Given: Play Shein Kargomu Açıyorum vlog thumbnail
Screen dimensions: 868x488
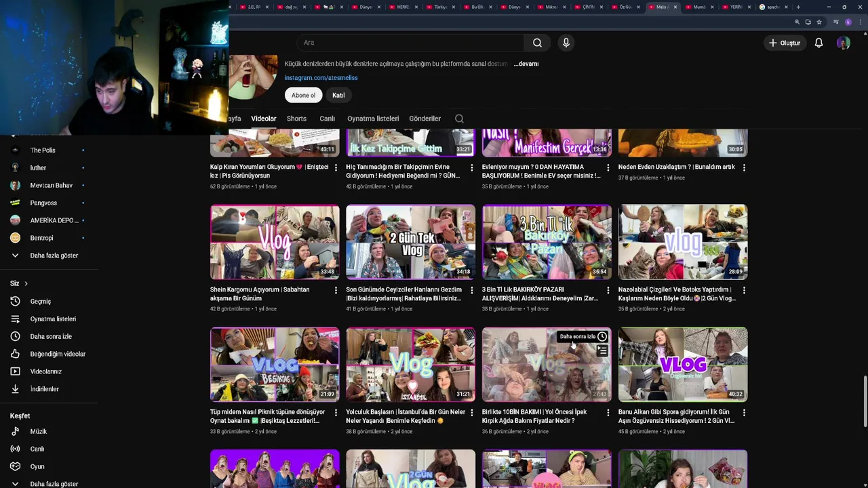Looking at the screenshot, I should coord(275,242).
